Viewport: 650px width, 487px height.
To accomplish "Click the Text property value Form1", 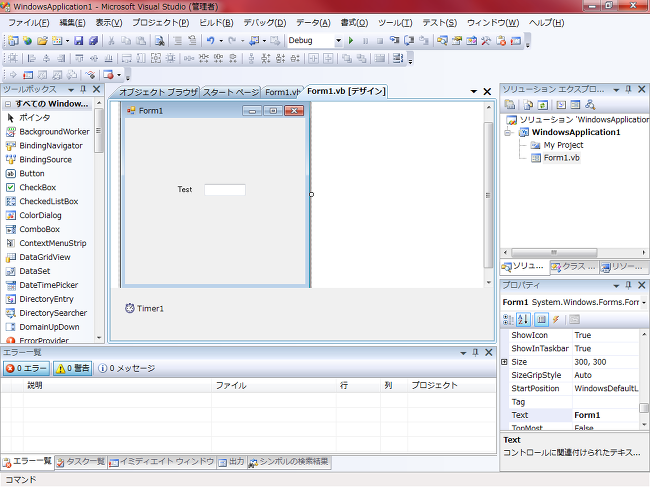I will (x=605, y=415).
